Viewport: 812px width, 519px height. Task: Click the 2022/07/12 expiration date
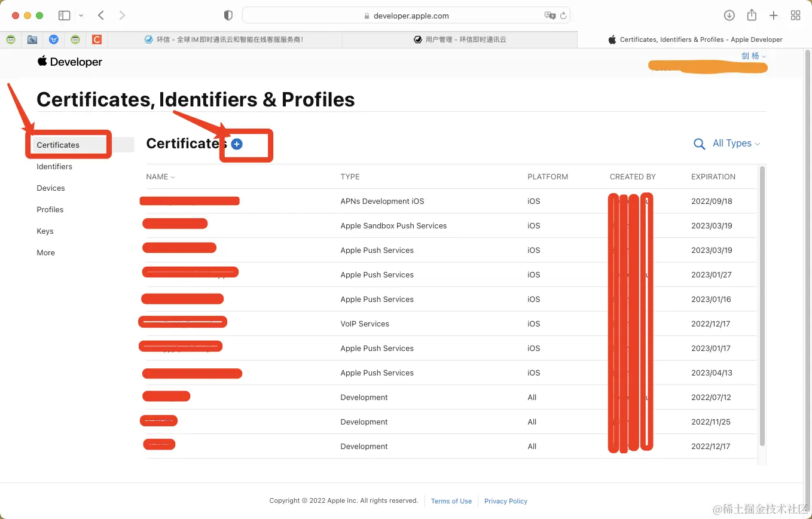(x=712, y=397)
